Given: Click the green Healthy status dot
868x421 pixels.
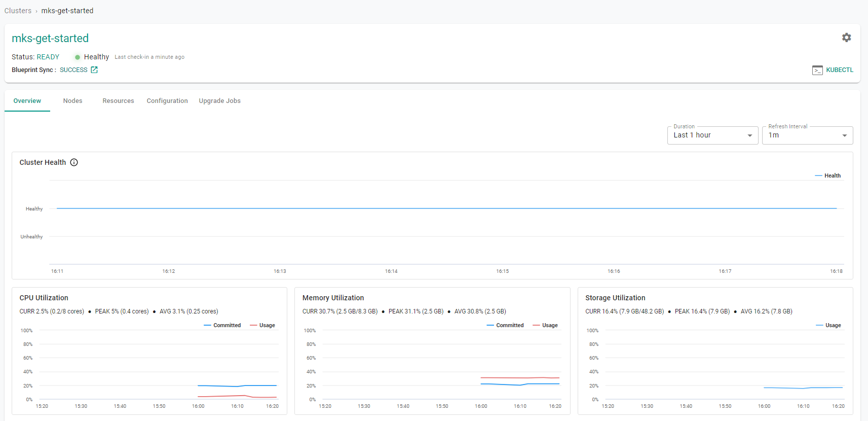Looking at the screenshot, I should coord(78,57).
